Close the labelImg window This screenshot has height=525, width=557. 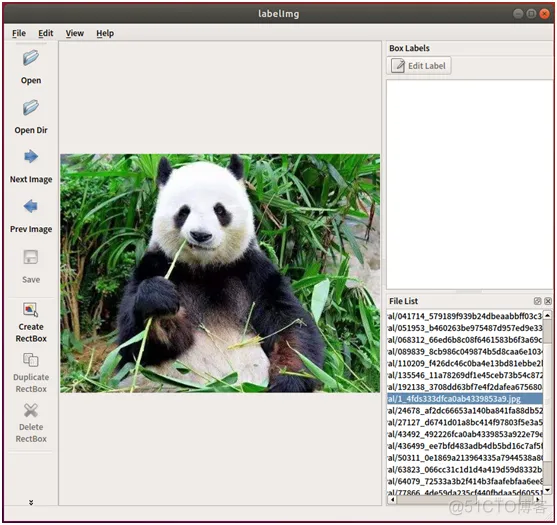click(544, 14)
